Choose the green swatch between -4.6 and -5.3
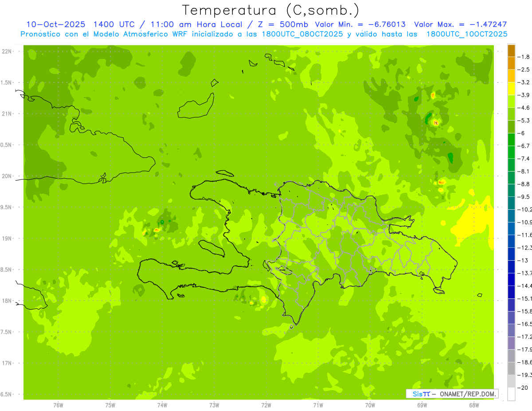This screenshot has height=411, width=532. pyautogui.click(x=511, y=114)
